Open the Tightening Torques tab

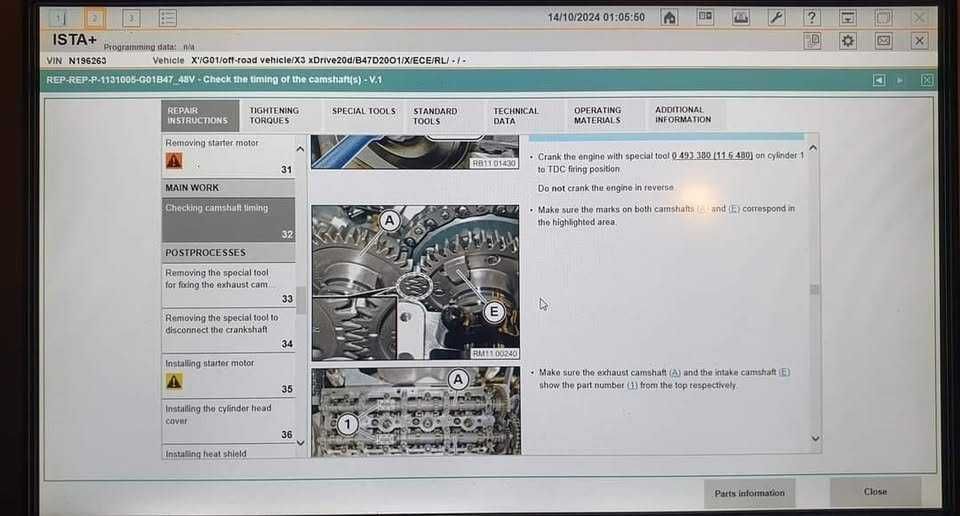[x=280, y=116]
